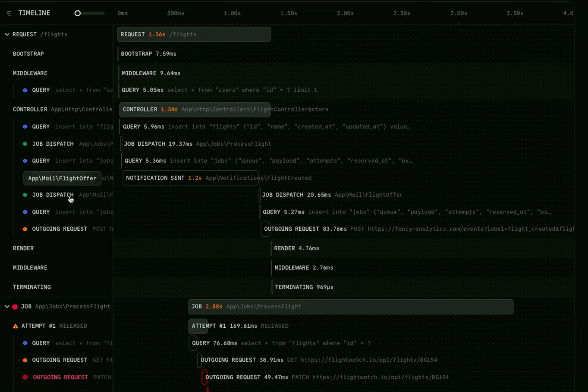Click the CONTROLLER 1.34s timeline bar

pyautogui.click(x=195, y=110)
